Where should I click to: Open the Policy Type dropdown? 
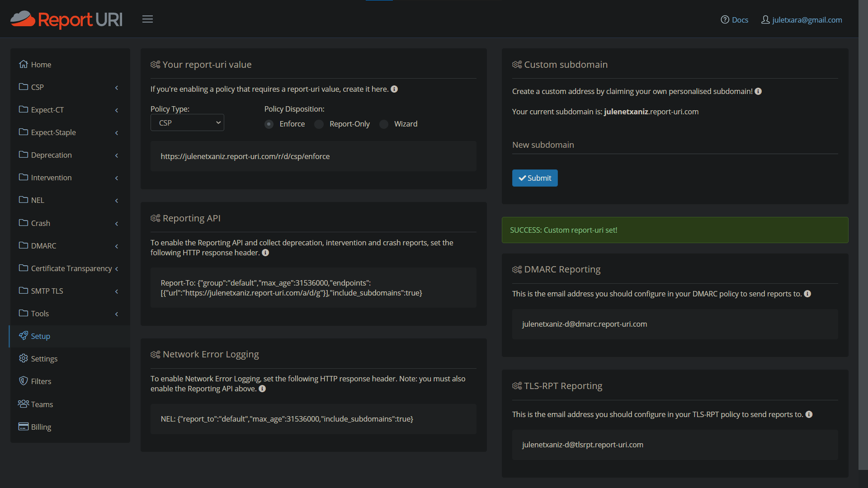187,122
